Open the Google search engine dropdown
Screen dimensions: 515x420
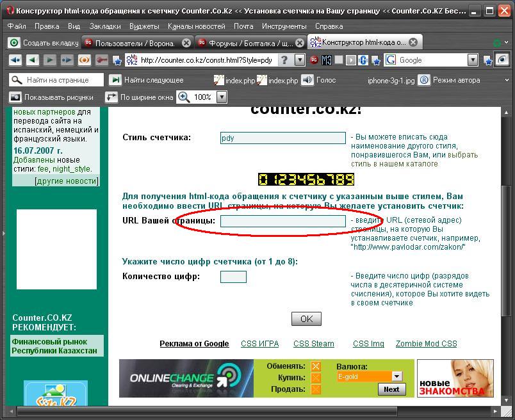coord(472,60)
